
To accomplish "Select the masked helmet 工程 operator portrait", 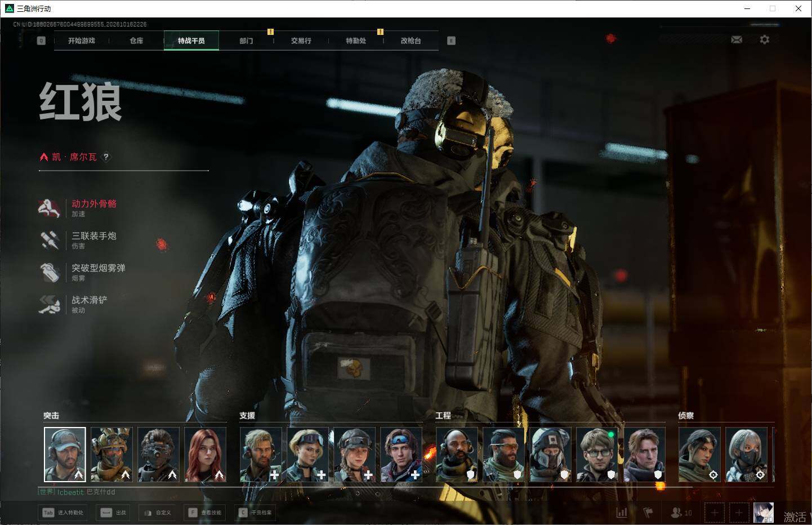I will pyautogui.click(x=550, y=455).
